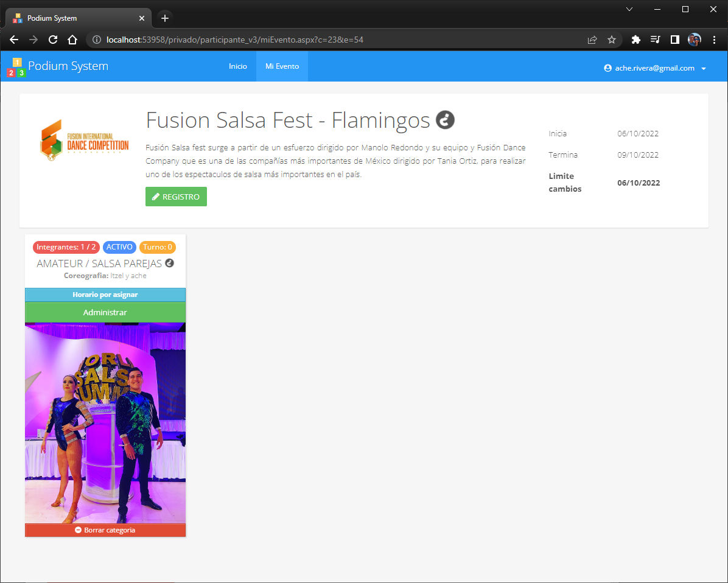Viewport: 728px width, 583px height.
Task: Open Chrome profile avatar
Action: 694,40
